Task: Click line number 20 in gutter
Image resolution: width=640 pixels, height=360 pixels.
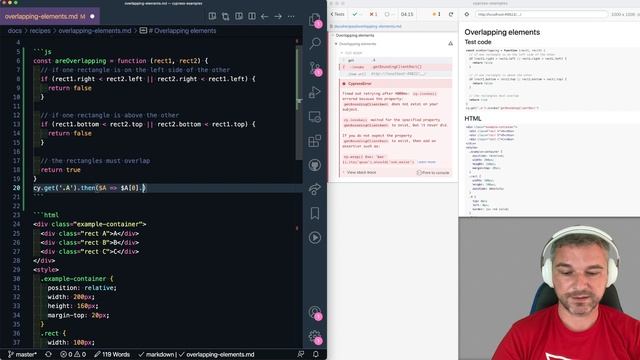Action: (x=16, y=188)
